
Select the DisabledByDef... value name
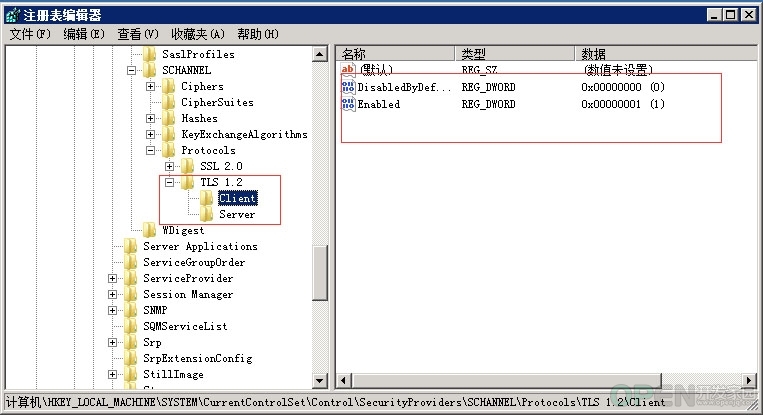coord(404,88)
